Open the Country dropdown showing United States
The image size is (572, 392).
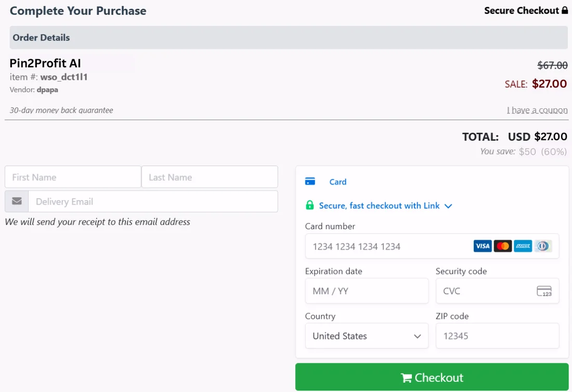click(367, 336)
